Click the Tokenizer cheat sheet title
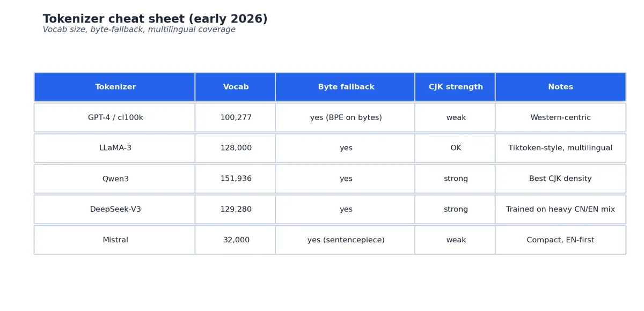Image resolution: width=644 pixels, height=311 pixels. [x=155, y=19]
